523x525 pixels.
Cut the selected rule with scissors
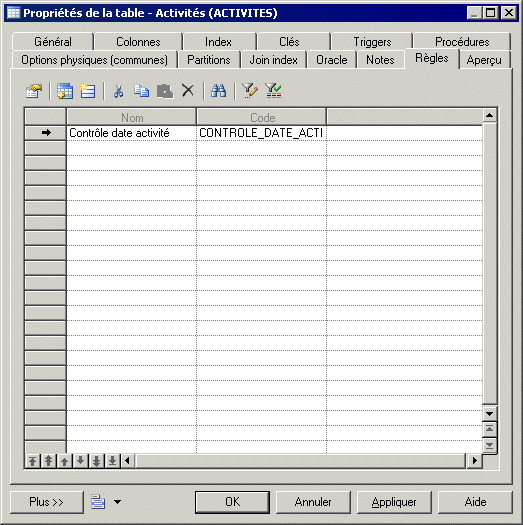118,91
